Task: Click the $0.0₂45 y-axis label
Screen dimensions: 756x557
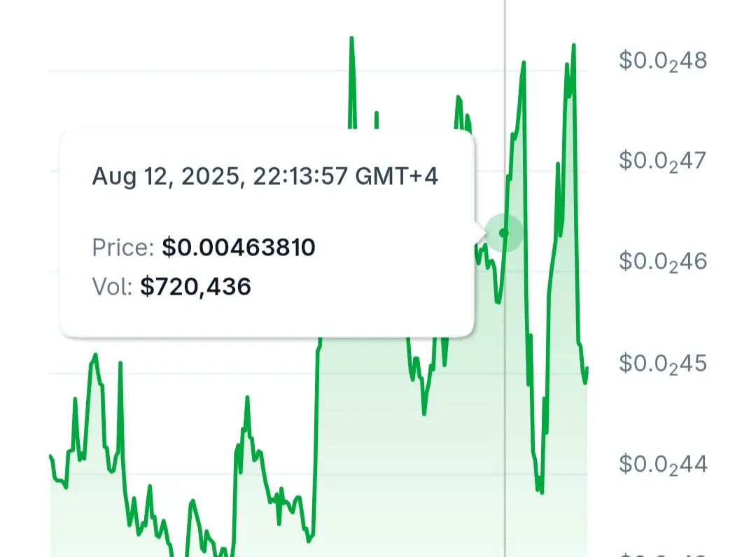Action: tap(663, 364)
